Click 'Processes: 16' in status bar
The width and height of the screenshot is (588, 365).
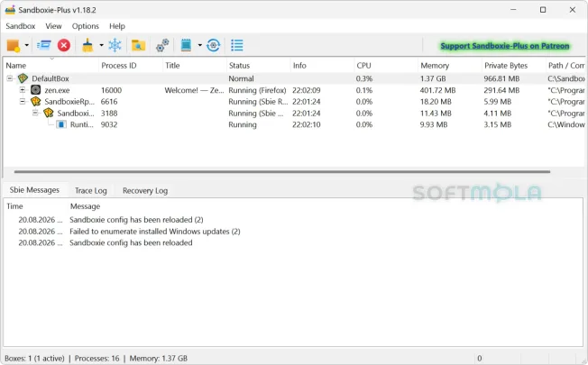pos(96,359)
